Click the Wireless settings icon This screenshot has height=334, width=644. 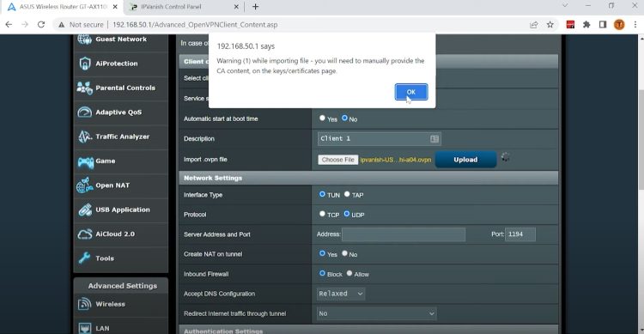point(85,304)
